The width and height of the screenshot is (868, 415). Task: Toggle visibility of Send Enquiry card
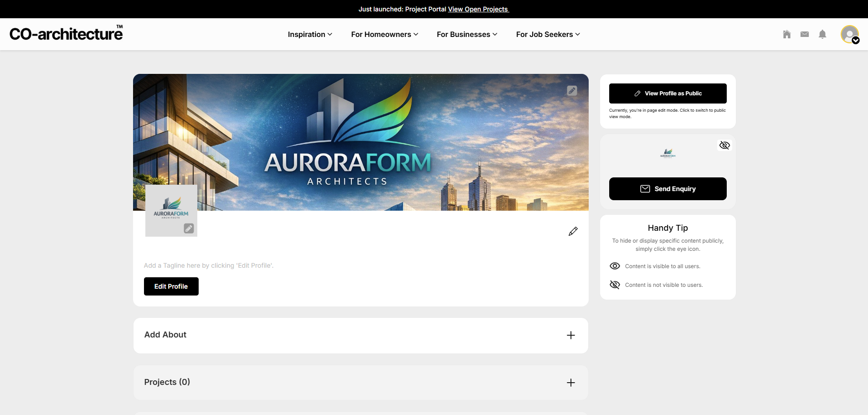[724, 145]
